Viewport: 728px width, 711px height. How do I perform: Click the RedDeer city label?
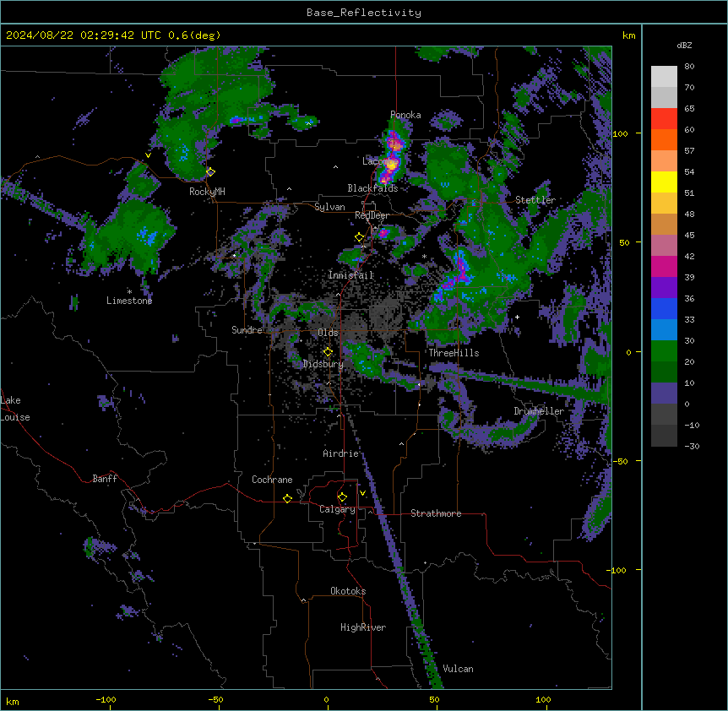coord(372,215)
